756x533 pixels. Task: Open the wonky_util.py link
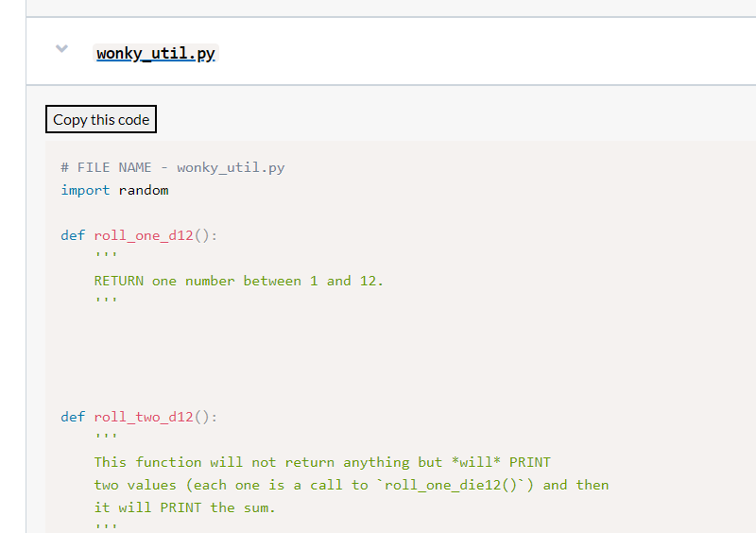pyautogui.click(x=156, y=53)
